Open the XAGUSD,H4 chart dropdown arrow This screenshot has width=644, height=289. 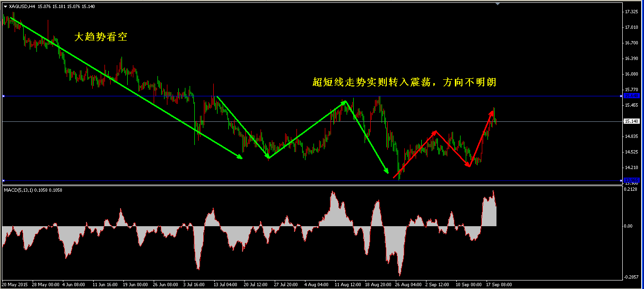[5, 6]
